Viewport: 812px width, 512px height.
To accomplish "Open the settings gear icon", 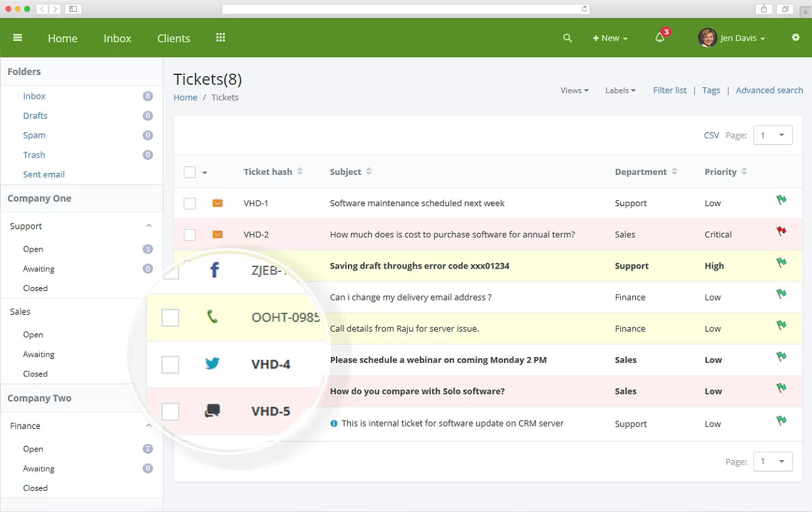I will 796,37.
